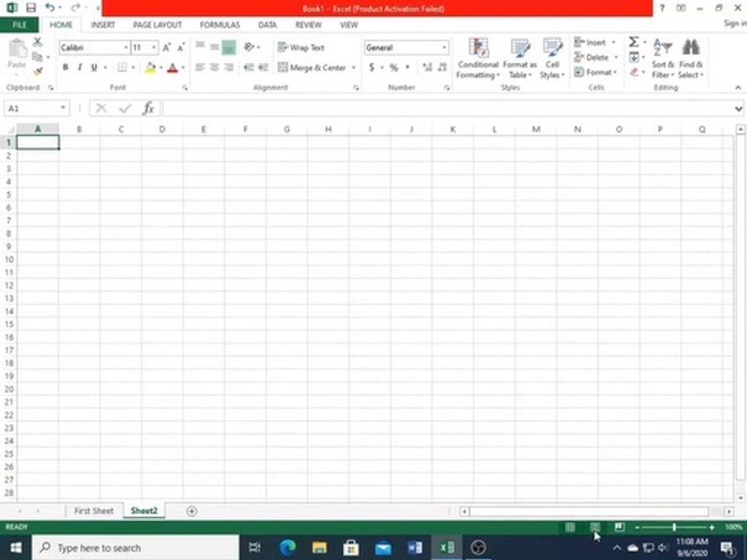The height and width of the screenshot is (560, 747).
Task: Open Font dialog launcher
Action: coord(185,88)
